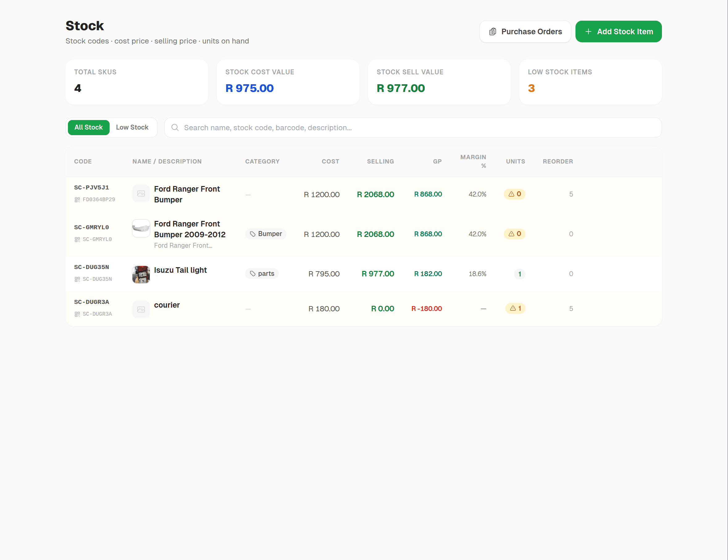This screenshot has width=728, height=560.
Task: Click the parts category tag
Action: tap(262, 273)
